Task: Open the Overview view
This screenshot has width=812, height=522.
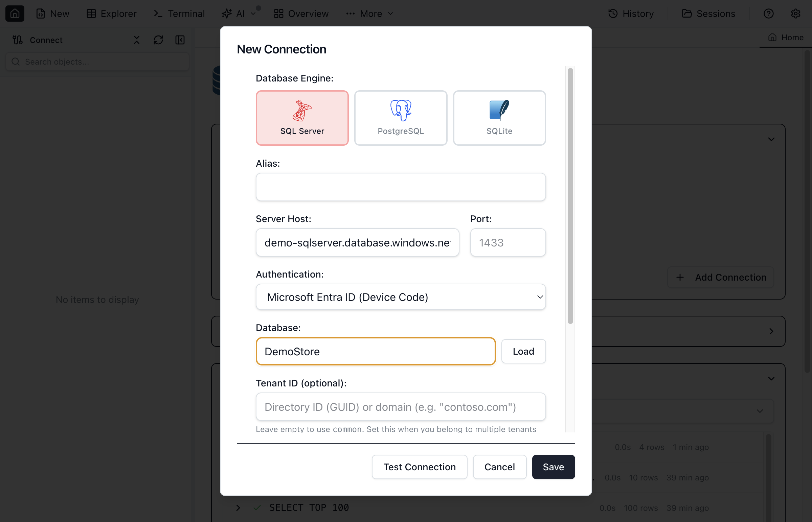Action: (301, 14)
